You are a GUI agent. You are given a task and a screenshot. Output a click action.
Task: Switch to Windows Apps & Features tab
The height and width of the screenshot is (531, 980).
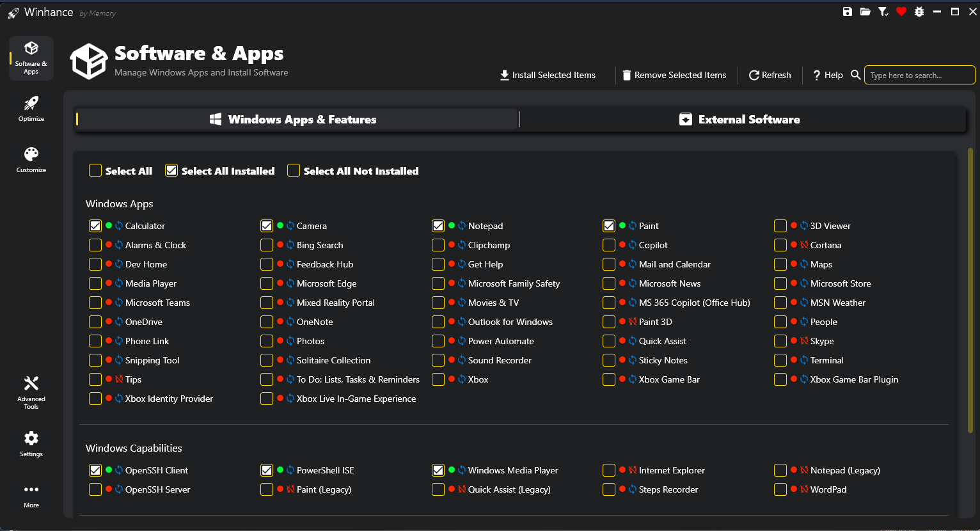(x=296, y=120)
